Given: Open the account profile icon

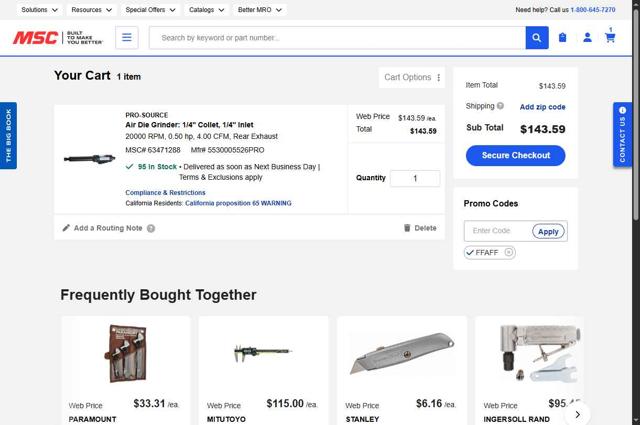Looking at the screenshot, I should coord(587,38).
